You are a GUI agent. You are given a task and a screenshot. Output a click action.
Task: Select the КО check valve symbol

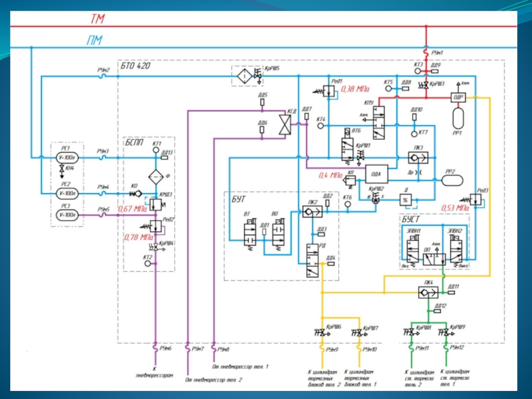tap(137, 194)
